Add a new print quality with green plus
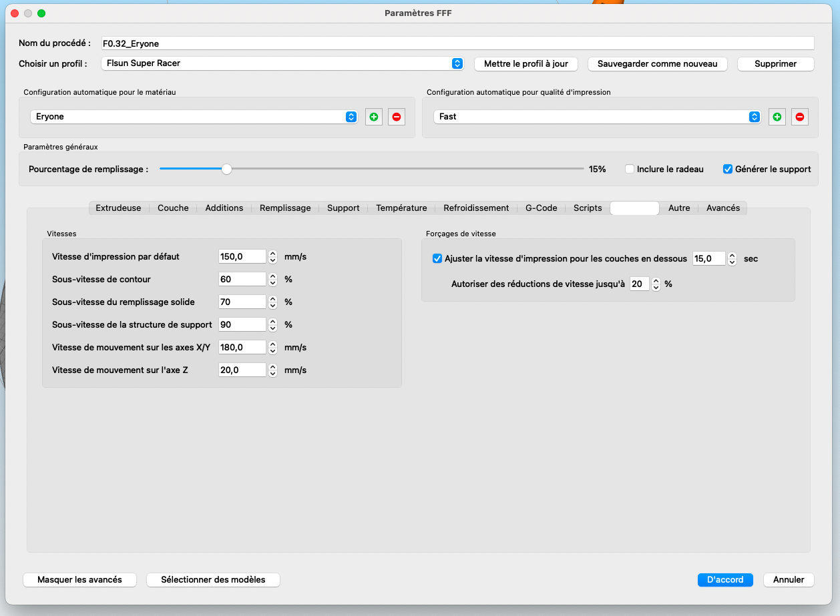 777,117
